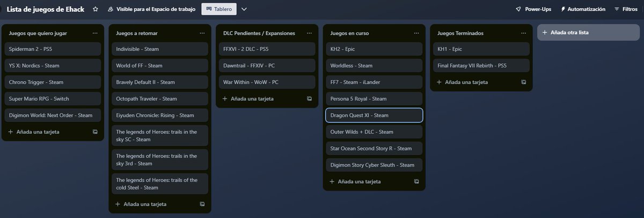Open trails of the cold Steel card

(160, 184)
